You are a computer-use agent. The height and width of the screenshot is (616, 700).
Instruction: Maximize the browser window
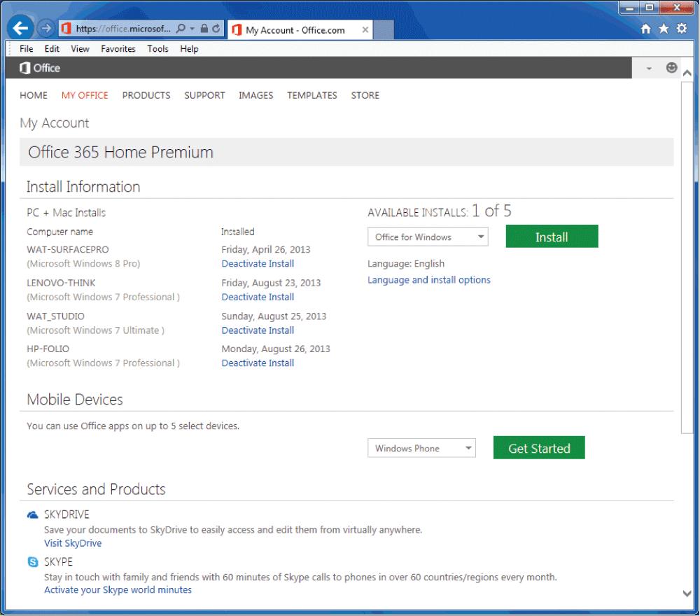pos(650,8)
